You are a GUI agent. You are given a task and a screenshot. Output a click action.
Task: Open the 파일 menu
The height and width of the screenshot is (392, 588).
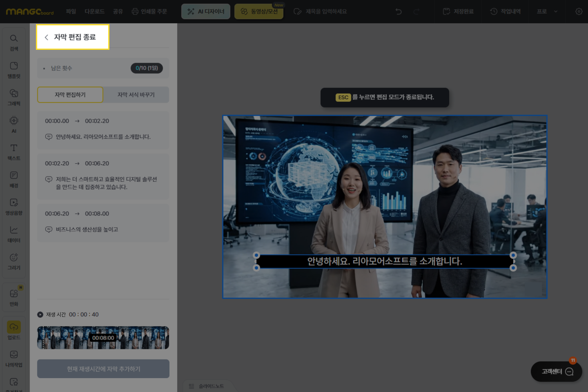(71, 11)
